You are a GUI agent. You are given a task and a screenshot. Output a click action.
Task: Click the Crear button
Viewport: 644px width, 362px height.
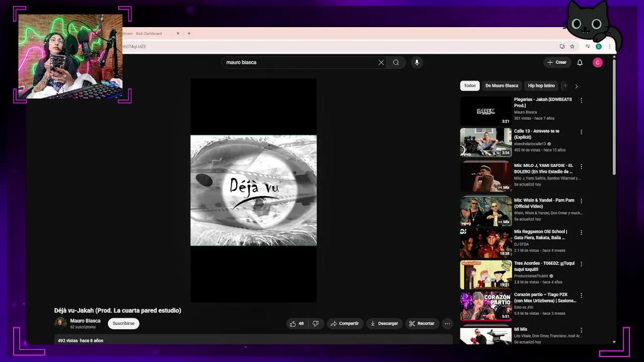tap(557, 62)
